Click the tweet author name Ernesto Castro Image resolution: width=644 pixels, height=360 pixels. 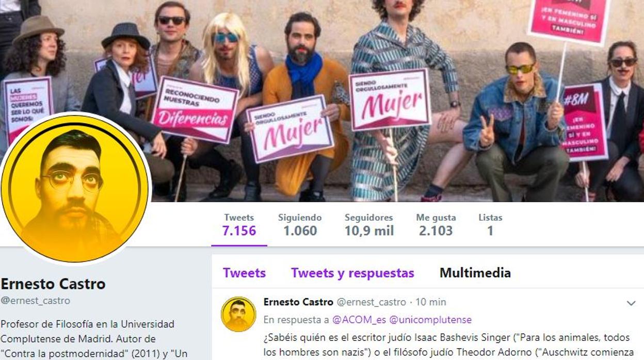coord(298,302)
